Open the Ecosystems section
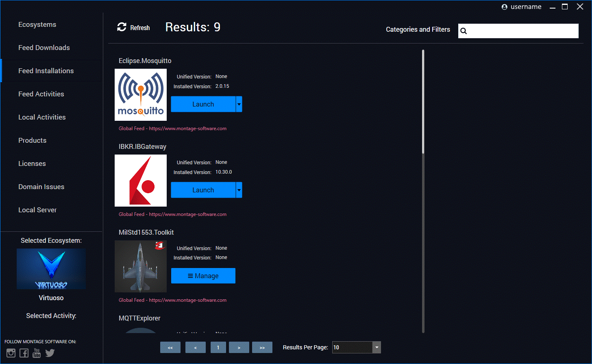The width and height of the screenshot is (592, 364). click(37, 25)
